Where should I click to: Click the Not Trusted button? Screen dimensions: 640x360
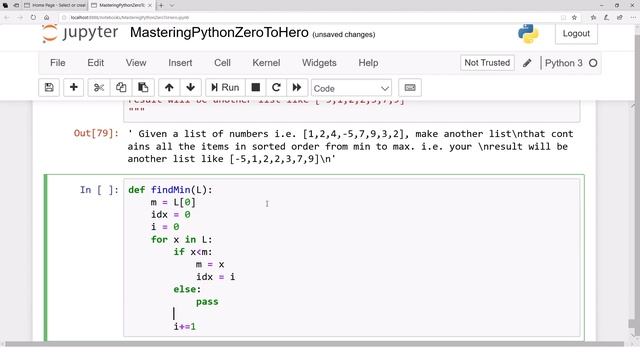click(487, 63)
